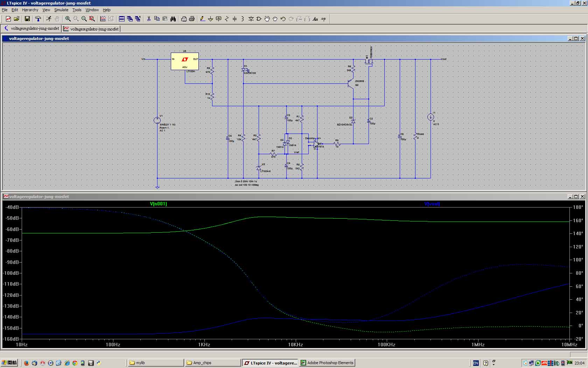
Task: Tile the windows with the Tile icon
Action: pyautogui.click(x=122, y=19)
